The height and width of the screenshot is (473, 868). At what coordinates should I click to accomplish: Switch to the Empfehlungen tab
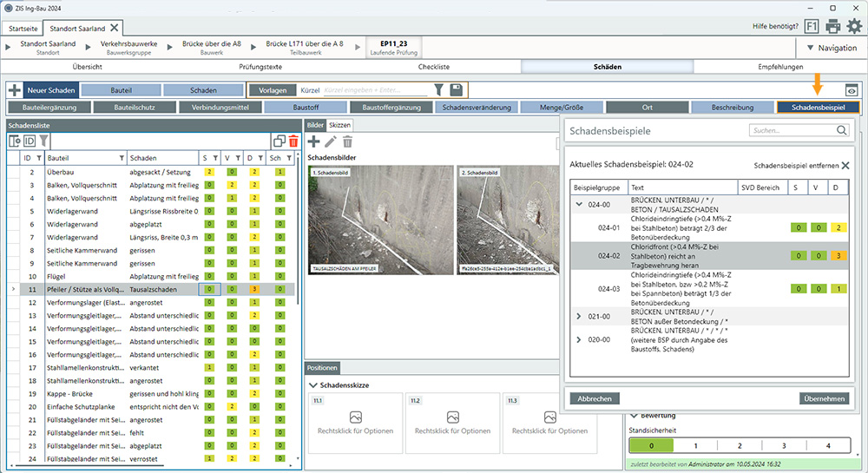point(780,67)
